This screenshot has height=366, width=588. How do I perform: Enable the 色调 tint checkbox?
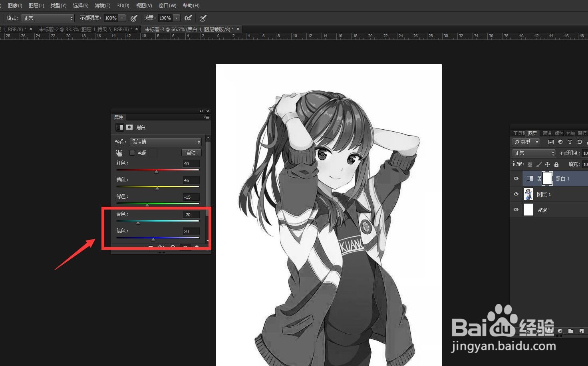[132, 153]
